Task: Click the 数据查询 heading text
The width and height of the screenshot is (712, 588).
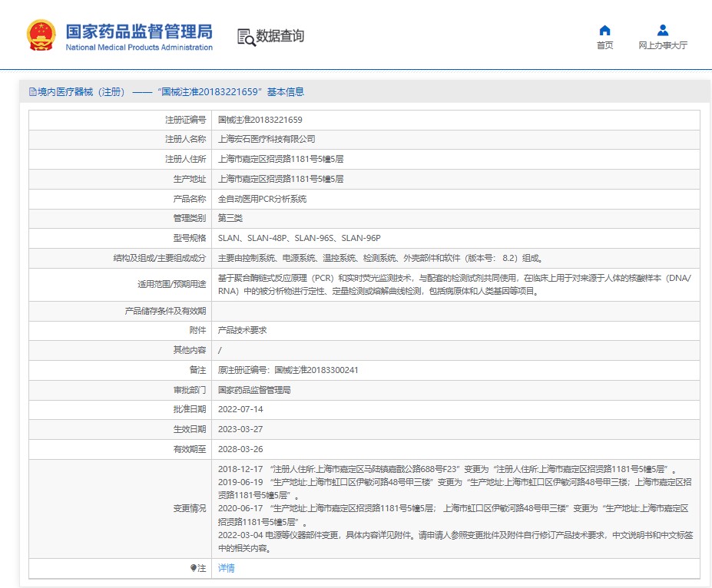Action: click(280, 36)
